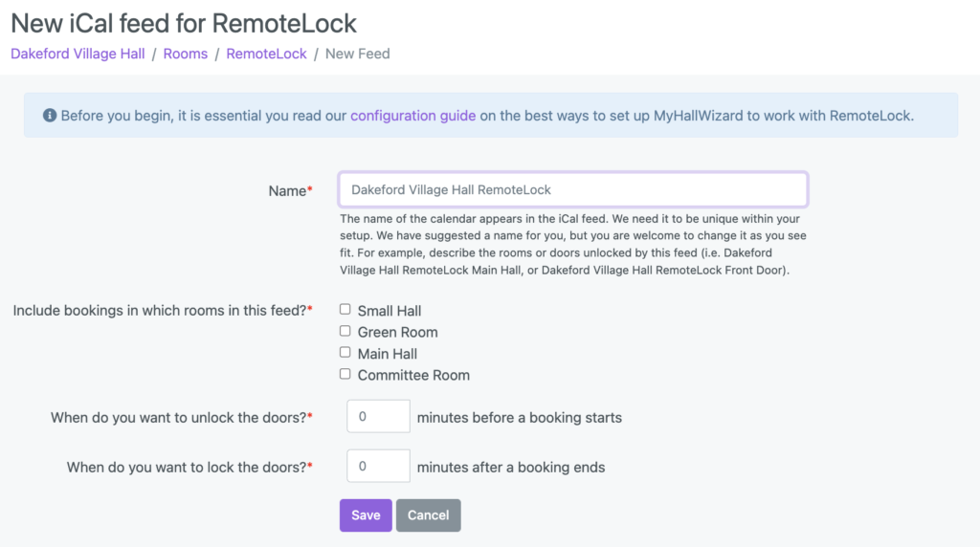Enable the Green Room checkbox
Viewport: 980px width, 547px height.
[x=345, y=331]
